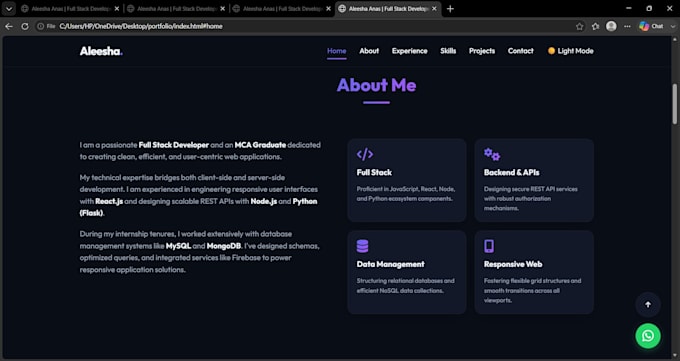This screenshot has height=361, width=680.
Task: Click the Data Management card title
Action: coord(390,264)
